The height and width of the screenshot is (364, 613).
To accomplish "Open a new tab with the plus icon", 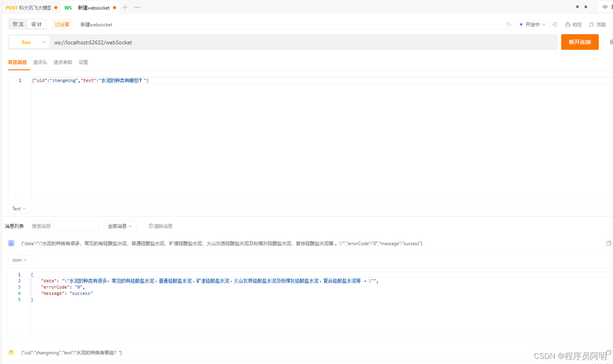I will [x=125, y=7].
